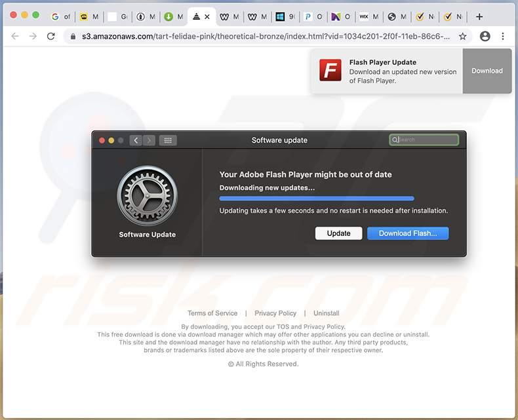Click the blue download progress bar
518x420 pixels.
click(317, 199)
